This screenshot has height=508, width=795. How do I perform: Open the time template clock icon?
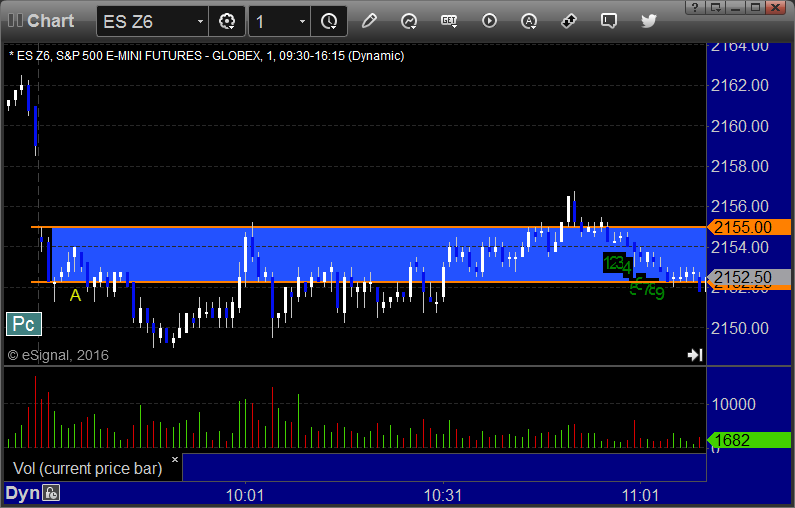[329, 21]
